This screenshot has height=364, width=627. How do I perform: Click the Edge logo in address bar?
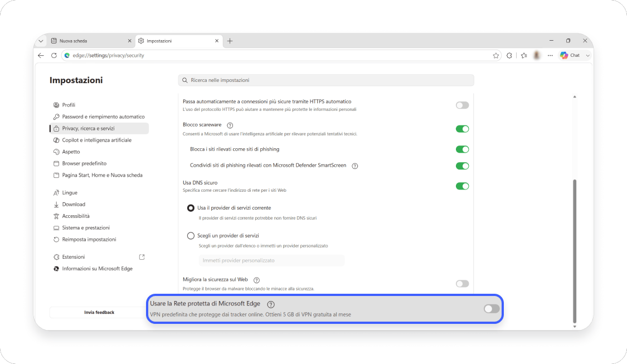point(67,56)
